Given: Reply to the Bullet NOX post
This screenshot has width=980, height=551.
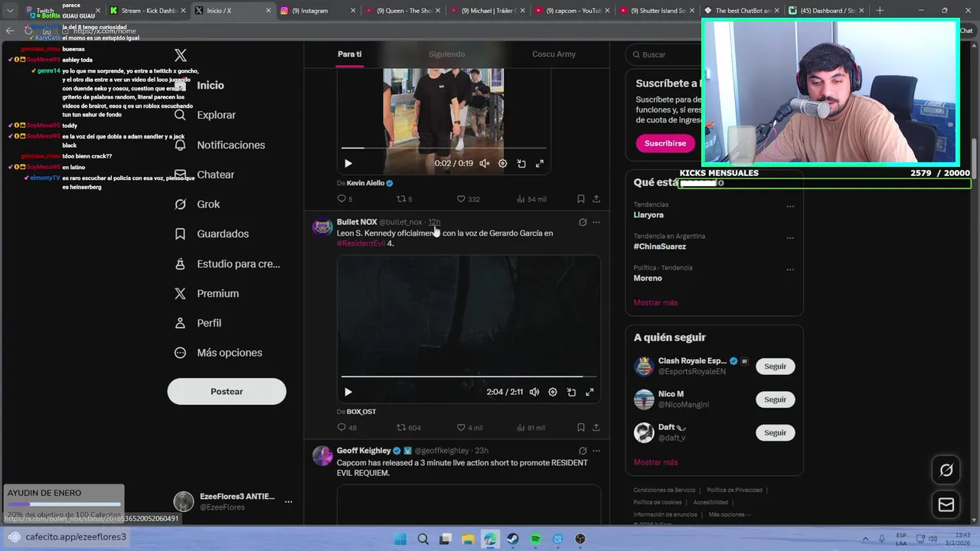Looking at the screenshot, I should coord(346,428).
